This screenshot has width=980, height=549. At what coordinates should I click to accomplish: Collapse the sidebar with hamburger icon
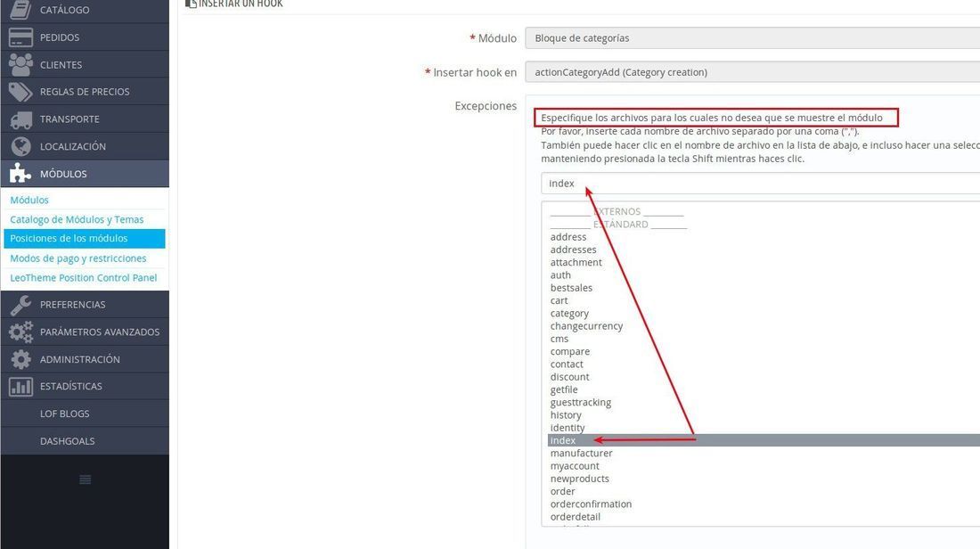[85, 479]
